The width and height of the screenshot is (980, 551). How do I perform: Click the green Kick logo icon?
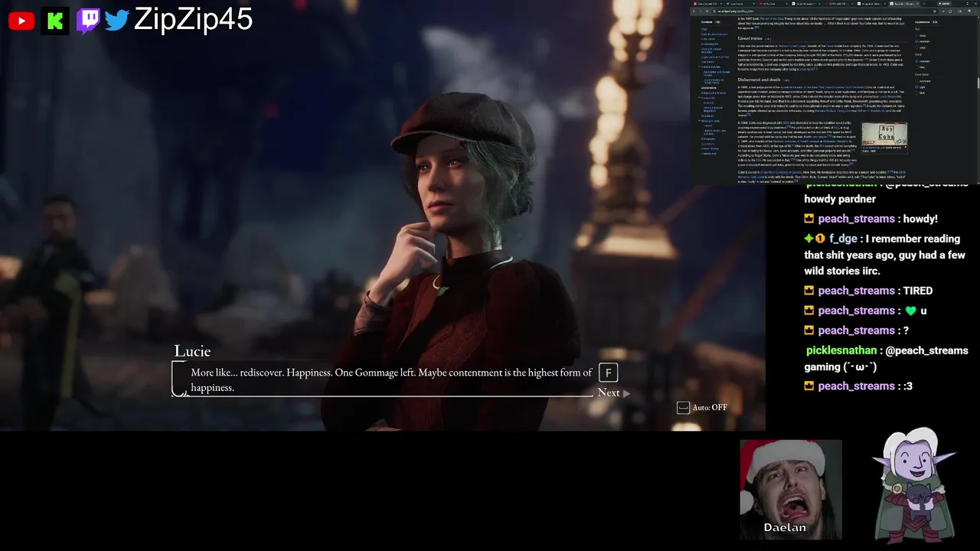click(x=55, y=21)
